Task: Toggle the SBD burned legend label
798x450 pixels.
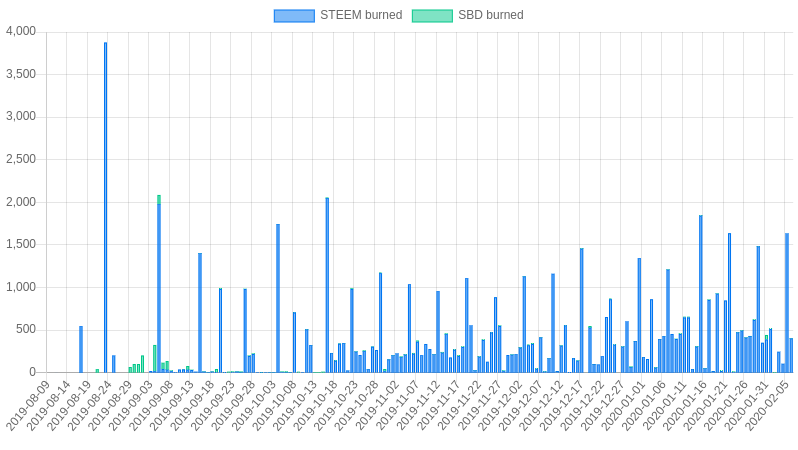Action: pos(491,15)
